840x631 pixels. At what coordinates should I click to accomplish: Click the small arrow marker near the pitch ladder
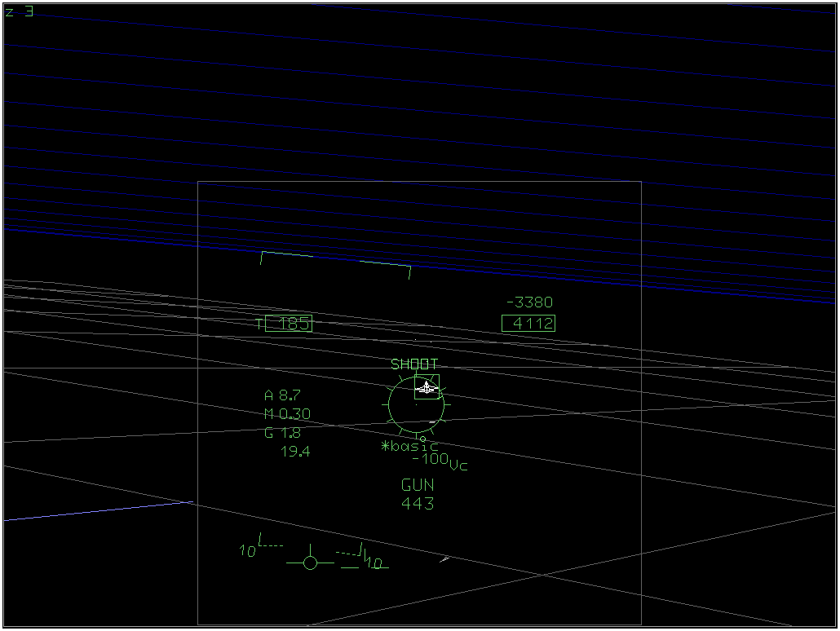pyautogui.click(x=444, y=559)
